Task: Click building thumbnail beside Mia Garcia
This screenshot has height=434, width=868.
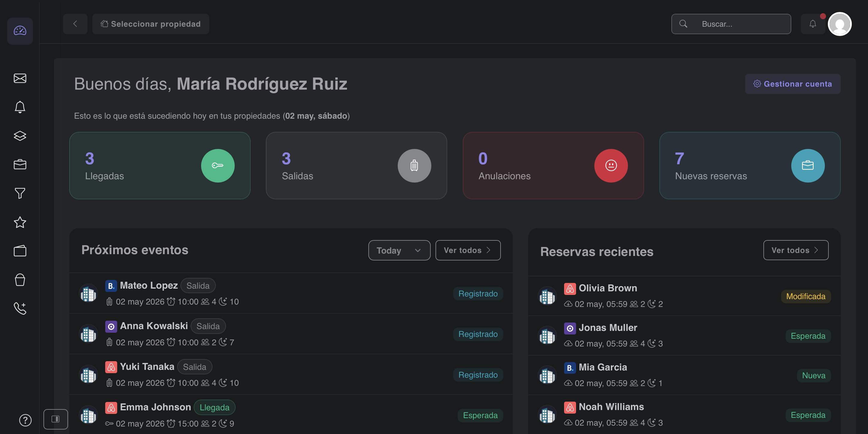Action: pyautogui.click(x=547, y=375)
